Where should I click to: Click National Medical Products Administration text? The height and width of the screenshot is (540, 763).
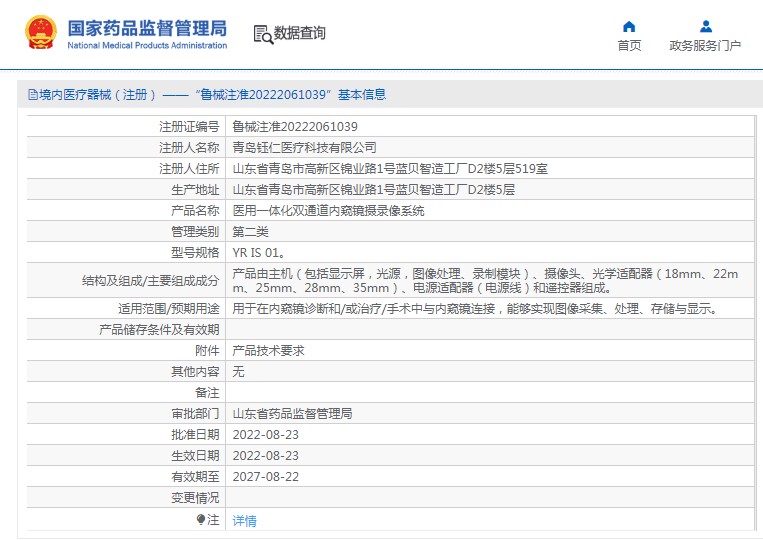pyautogui.click(x=147, y=45)
